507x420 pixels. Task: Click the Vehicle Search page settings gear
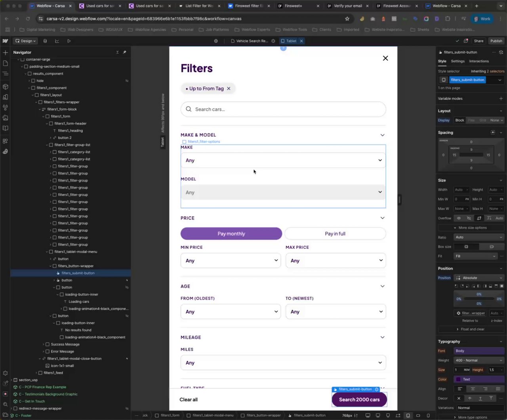pos(273,41)
